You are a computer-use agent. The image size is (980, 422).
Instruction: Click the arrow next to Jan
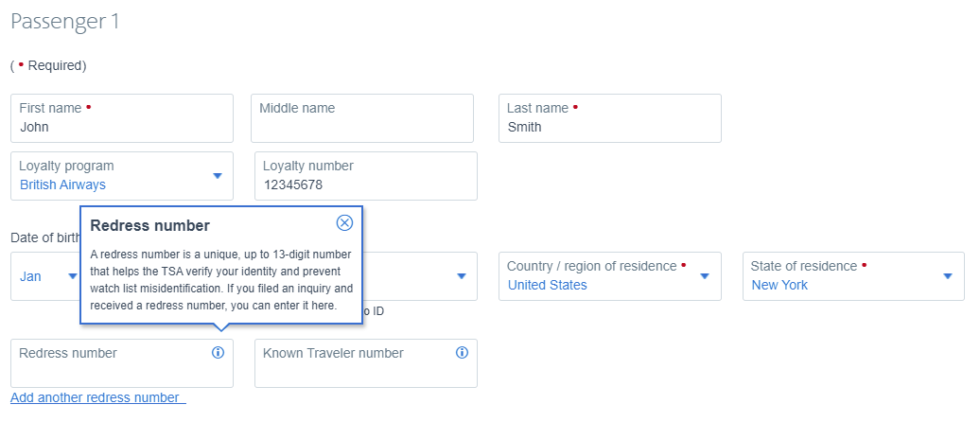[x=72, y=276]
